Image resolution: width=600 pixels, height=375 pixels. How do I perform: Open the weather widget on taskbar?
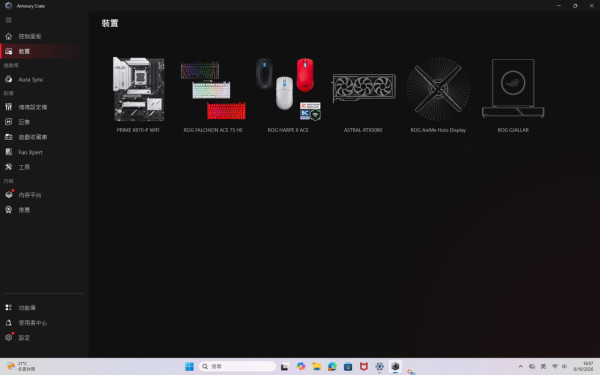(x=21, y=367)
